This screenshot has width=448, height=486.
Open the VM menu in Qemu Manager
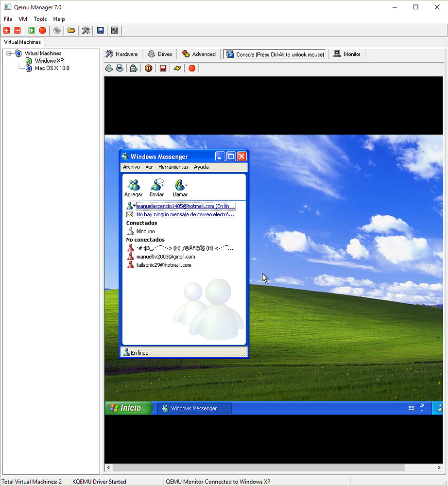[x=22, y=19]
